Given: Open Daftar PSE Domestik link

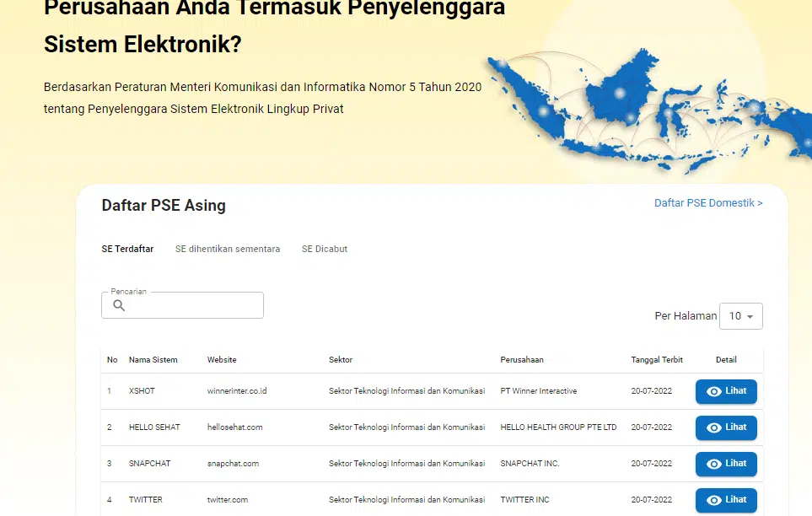Looking at the screenshot, I should 708,203.
